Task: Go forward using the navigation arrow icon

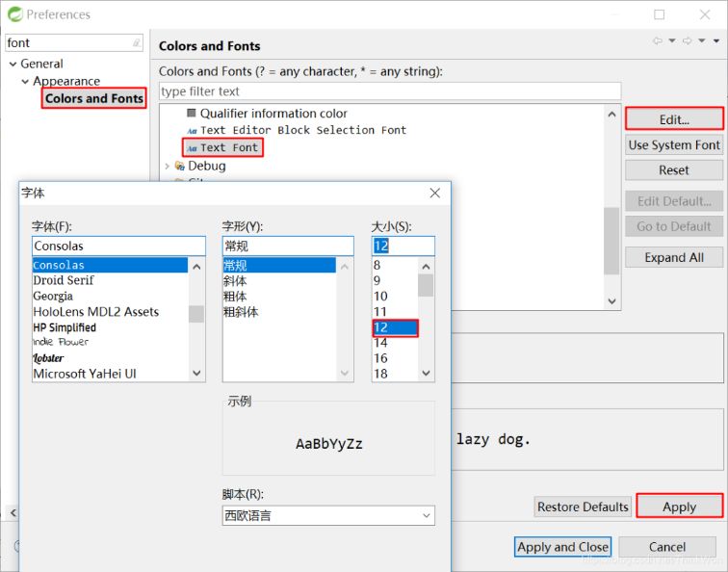Action: (688, 40)
